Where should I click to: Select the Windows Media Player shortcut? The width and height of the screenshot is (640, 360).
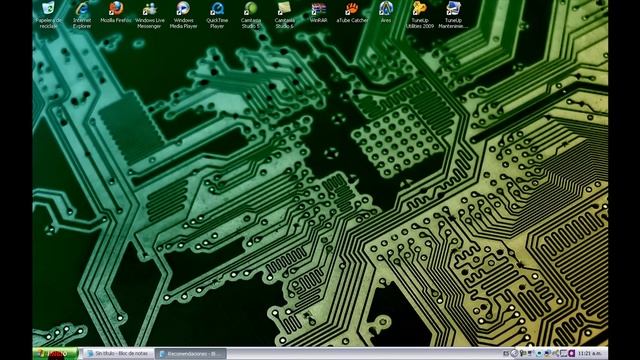pyautogui.click(x=183, y=15)
